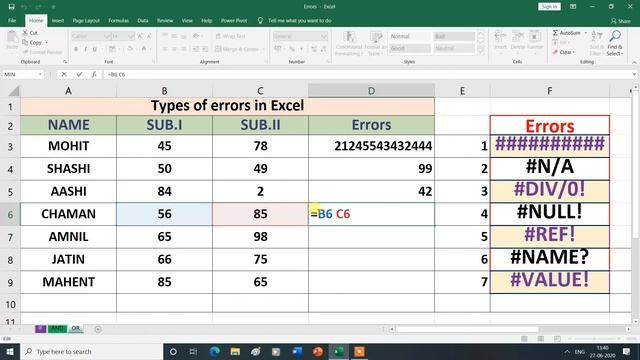
Task: Toggle Bold formatting
Action: pos(76,49)
